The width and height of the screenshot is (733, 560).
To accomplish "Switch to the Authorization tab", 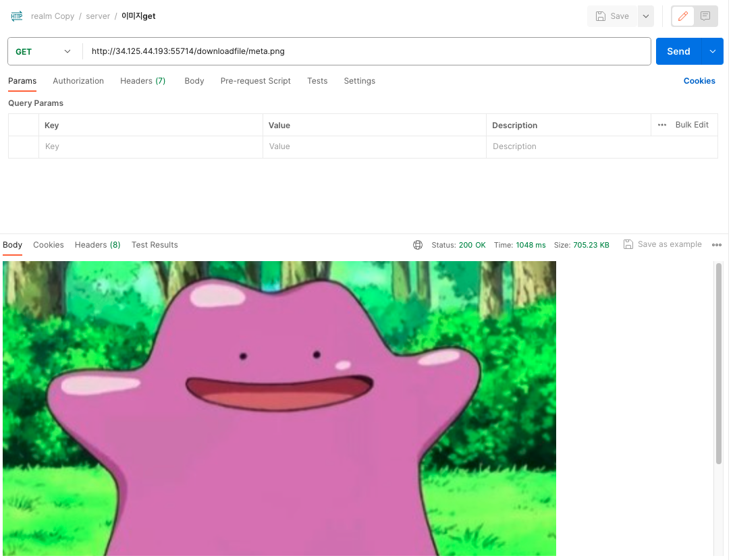I will [x=78, y=81].
